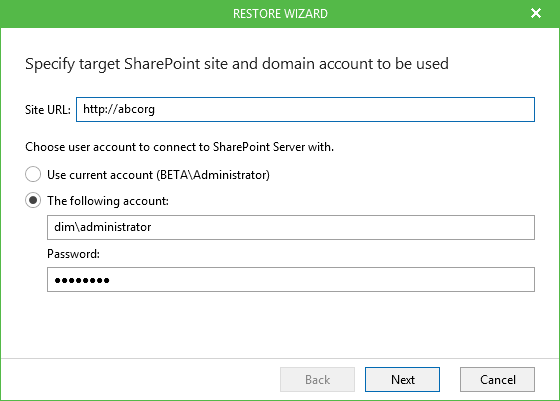Close the Restore Wizard using the X icon
The height and width of the screenshot is (401, 560).
(536, 13)
